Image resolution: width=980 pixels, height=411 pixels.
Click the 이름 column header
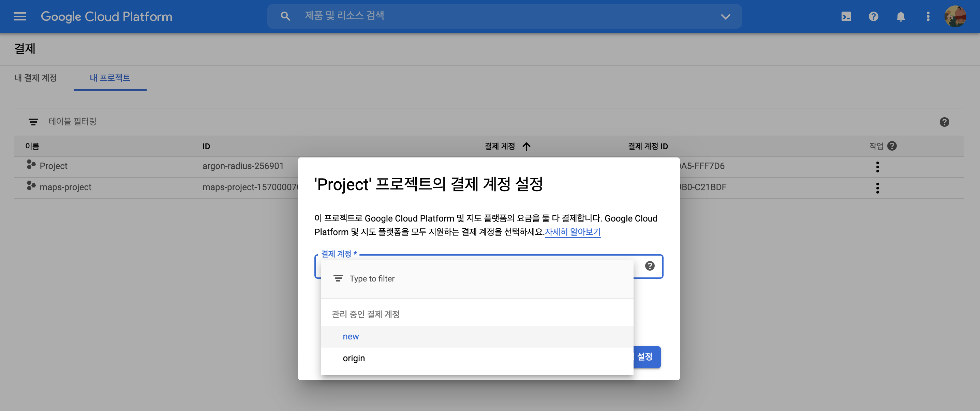pos(32,146)
